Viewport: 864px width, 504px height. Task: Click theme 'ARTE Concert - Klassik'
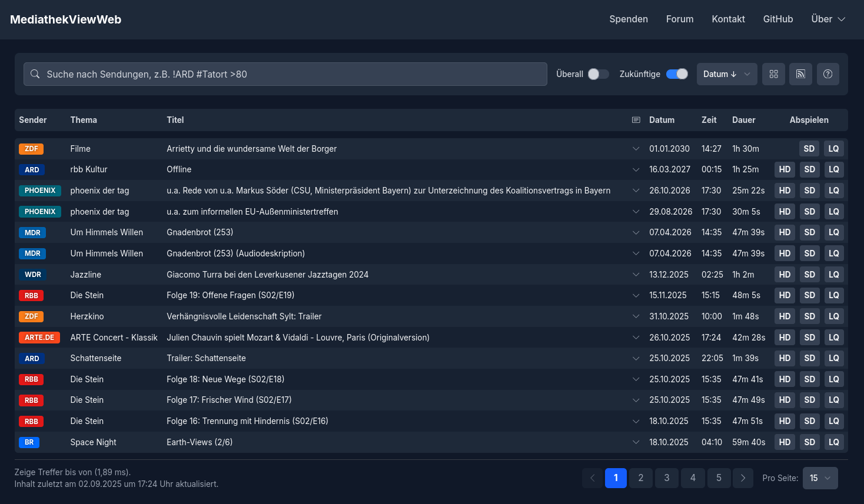click(114, 338)
